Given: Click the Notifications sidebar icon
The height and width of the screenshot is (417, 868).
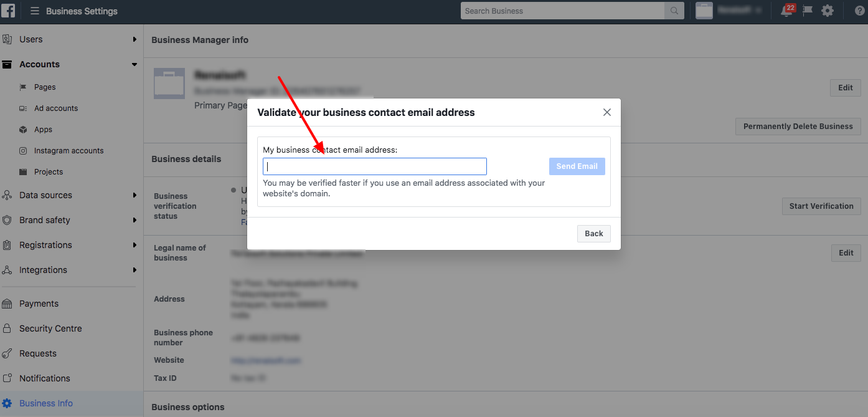Looking at the screenshot, I should (x=7, y=378).
